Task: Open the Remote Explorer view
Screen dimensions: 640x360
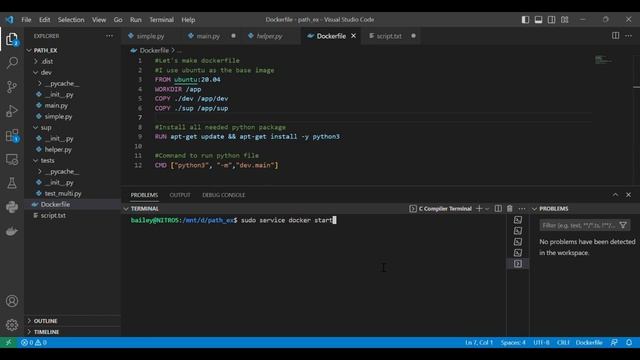Action: [12, 160]
